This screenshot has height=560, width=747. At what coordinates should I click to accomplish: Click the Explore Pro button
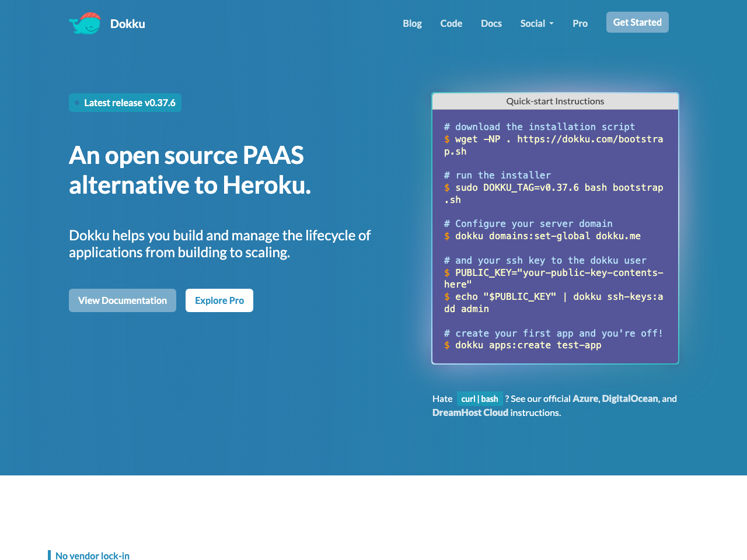(219, 300)
